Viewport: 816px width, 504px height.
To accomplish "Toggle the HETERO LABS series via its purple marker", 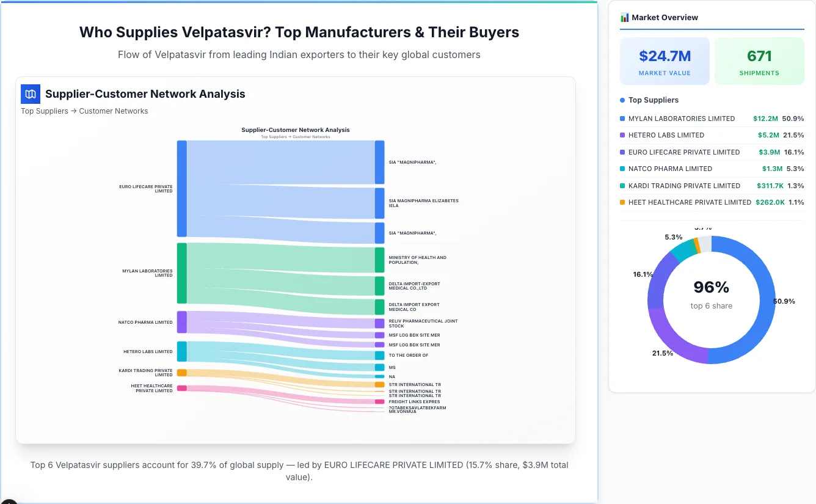I will pos(621,135).
